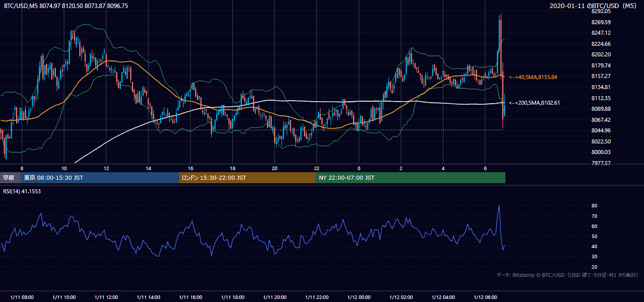Viewport: 644px width, 302px height.
Task: Select the 東京 08:00-15:30 JST session bar
Action: [100, 178]
